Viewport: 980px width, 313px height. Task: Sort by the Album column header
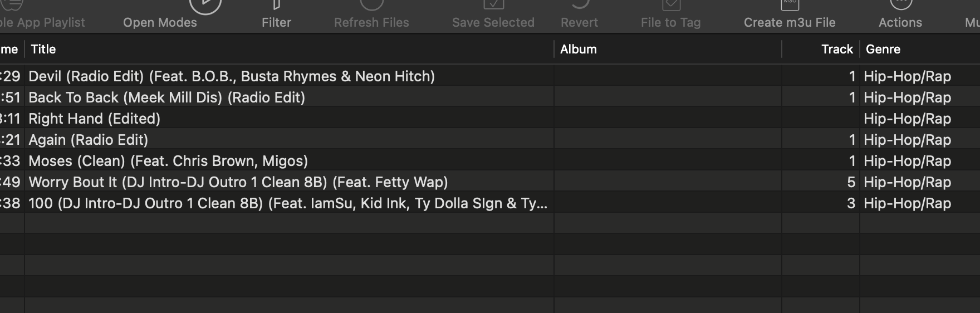(579, 49)
